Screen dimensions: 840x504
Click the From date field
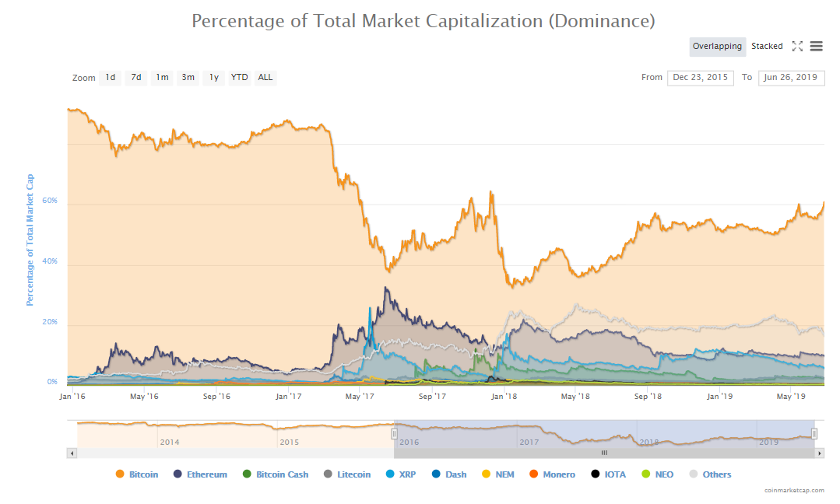[x=700, y=78]
